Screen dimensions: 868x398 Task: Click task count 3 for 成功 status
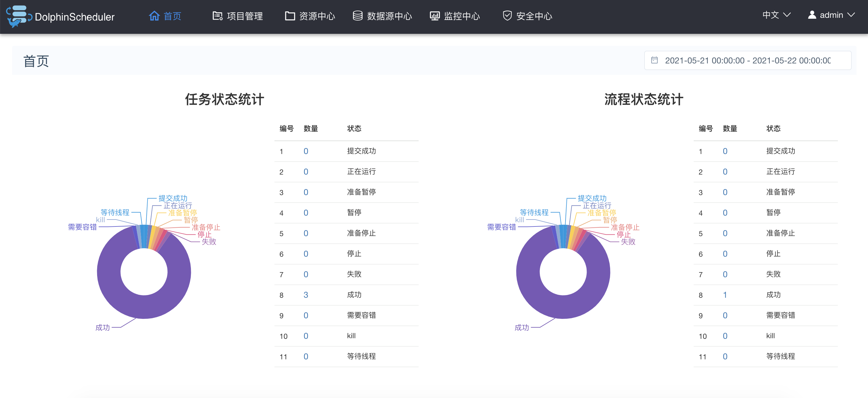(x=306, y=295)
